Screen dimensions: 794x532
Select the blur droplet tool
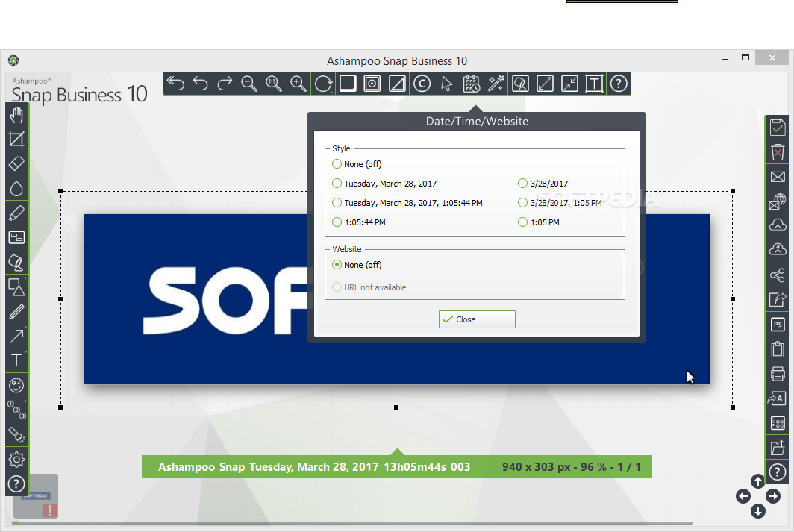16,189
